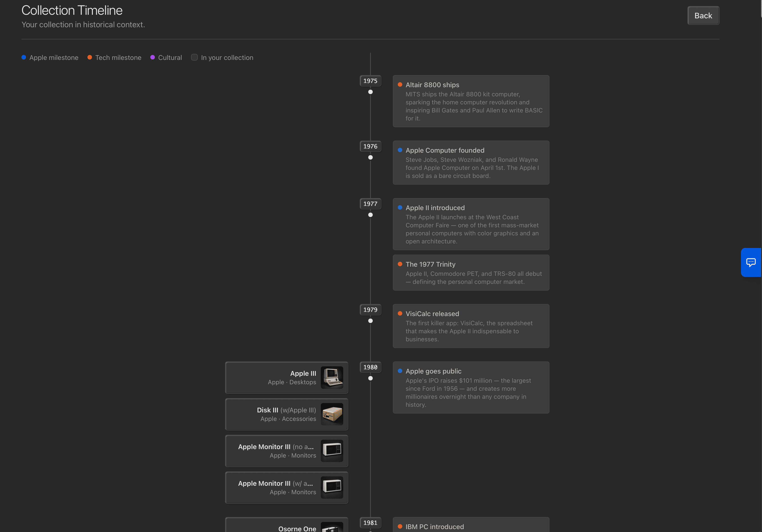Screen dimensions: 762x532
Task: Open the VisiCalc released event card
Action: pos(471,326)
